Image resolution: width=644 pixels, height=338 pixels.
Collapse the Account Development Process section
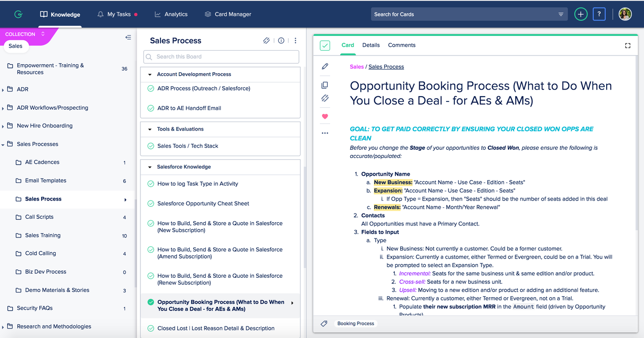point(150,75)
